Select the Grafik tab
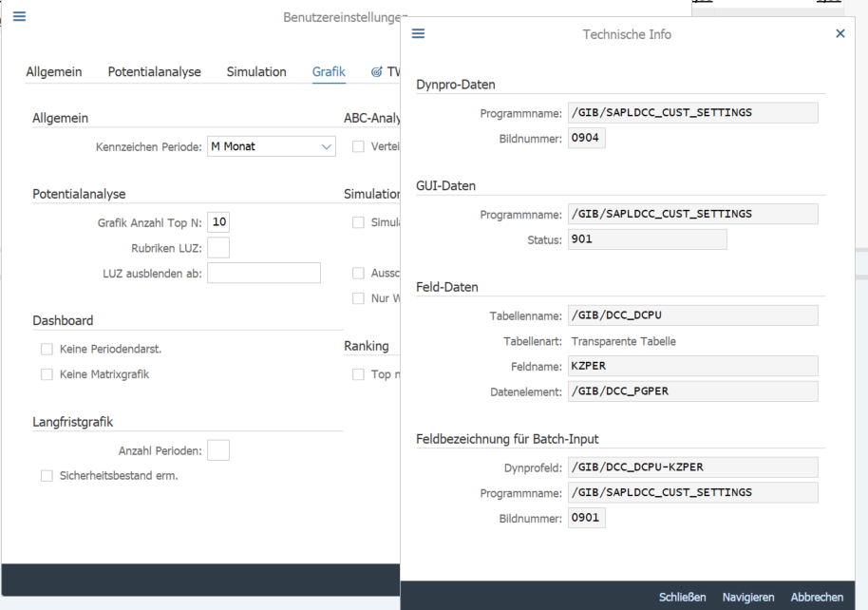868x610 pixels. 329,72
